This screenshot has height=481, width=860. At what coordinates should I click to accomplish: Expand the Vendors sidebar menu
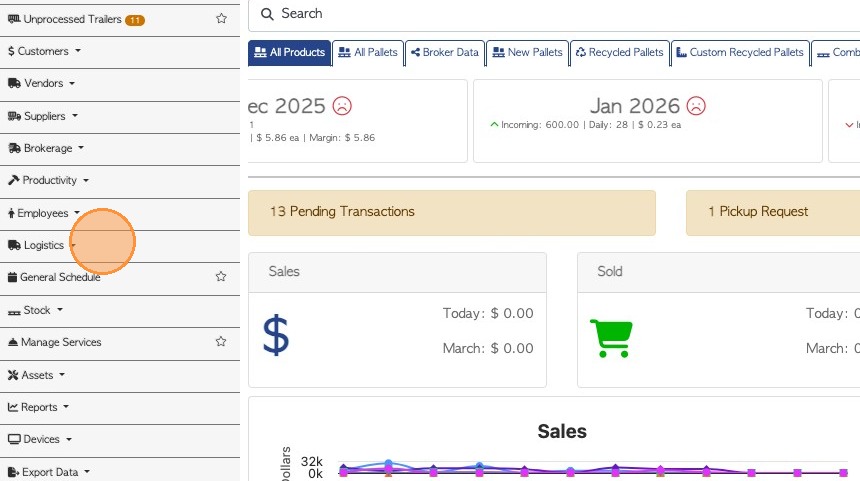[43, 83]
